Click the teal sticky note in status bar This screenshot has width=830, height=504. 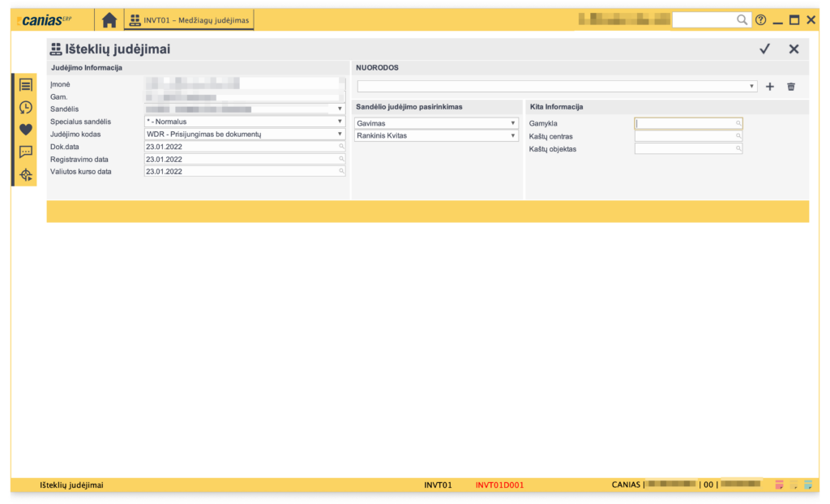(x=807, y=485)
